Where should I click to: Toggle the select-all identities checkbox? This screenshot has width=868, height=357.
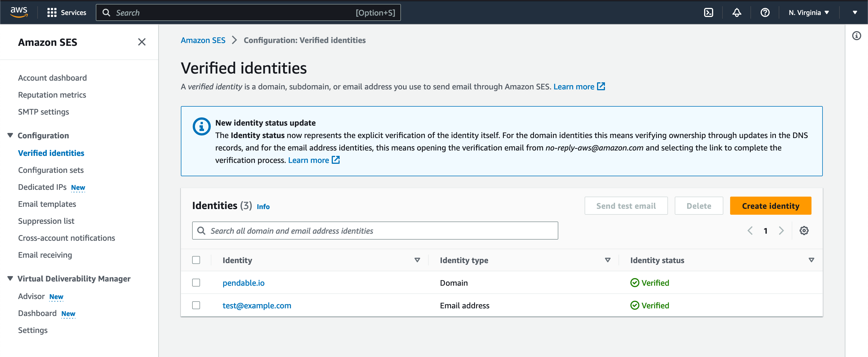coord(196,260)
